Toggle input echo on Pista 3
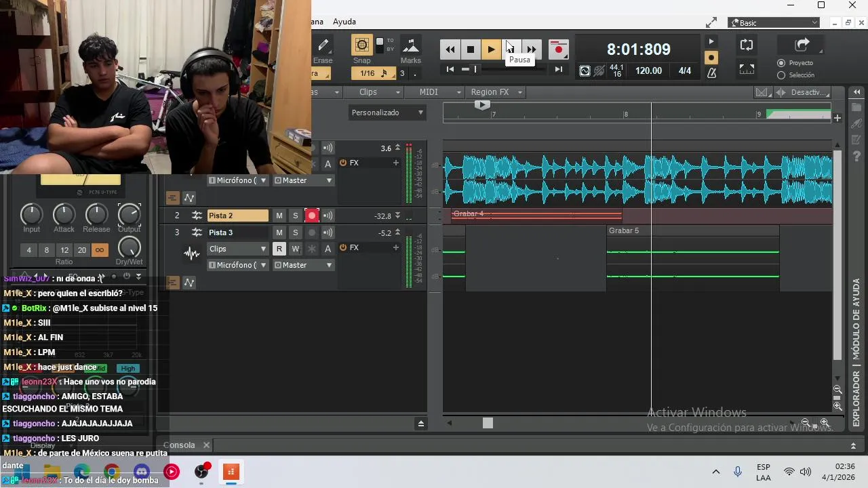Viewport: 868px width, 488px height. (x=328, y=232)
